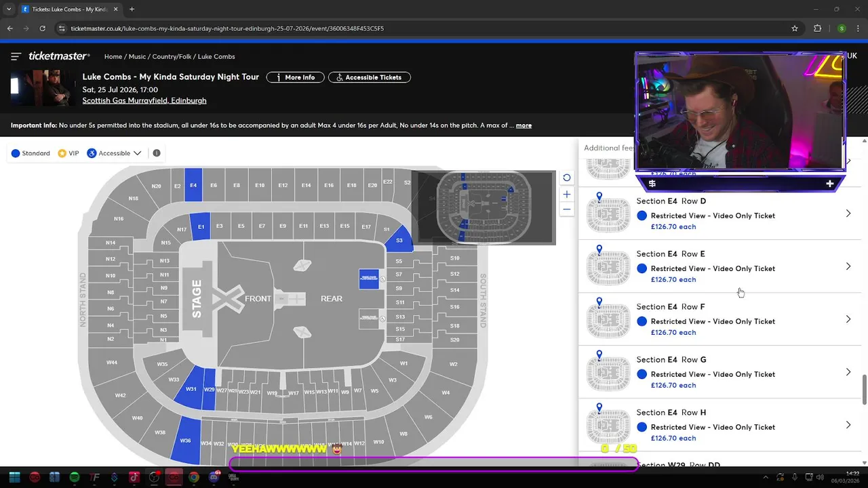The width and height of the screenshot is (868, 488).
Task: Click the view icon left of the overlay plus
Action: click(x=652, y=184)
